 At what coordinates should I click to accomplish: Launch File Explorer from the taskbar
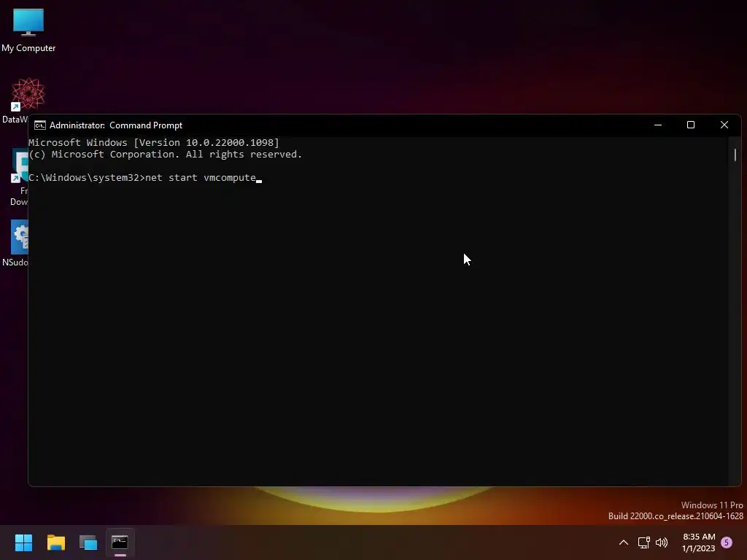(55, 542)
